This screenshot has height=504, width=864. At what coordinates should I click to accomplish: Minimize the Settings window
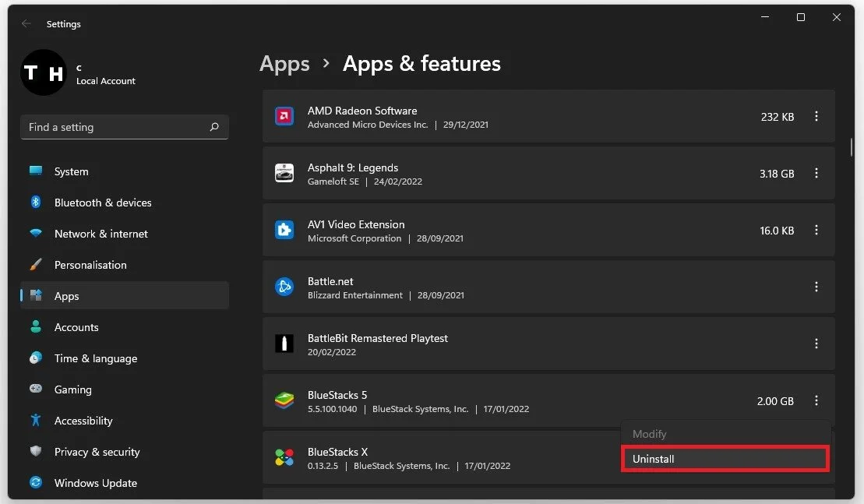(765, 17)
